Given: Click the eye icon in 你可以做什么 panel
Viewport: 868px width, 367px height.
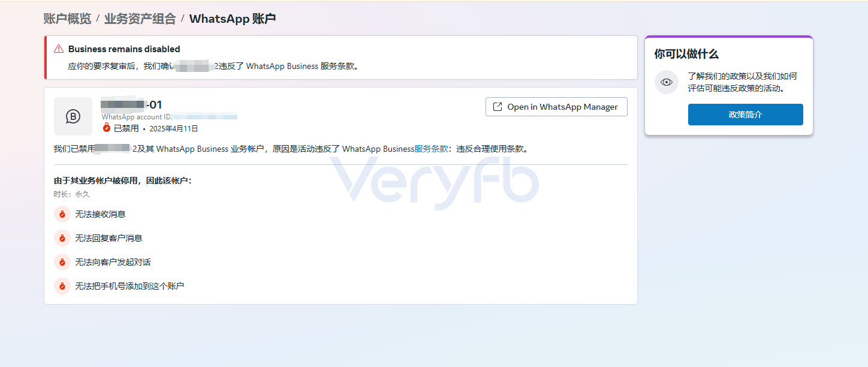Looking at the screenshot, I should 667,82.
